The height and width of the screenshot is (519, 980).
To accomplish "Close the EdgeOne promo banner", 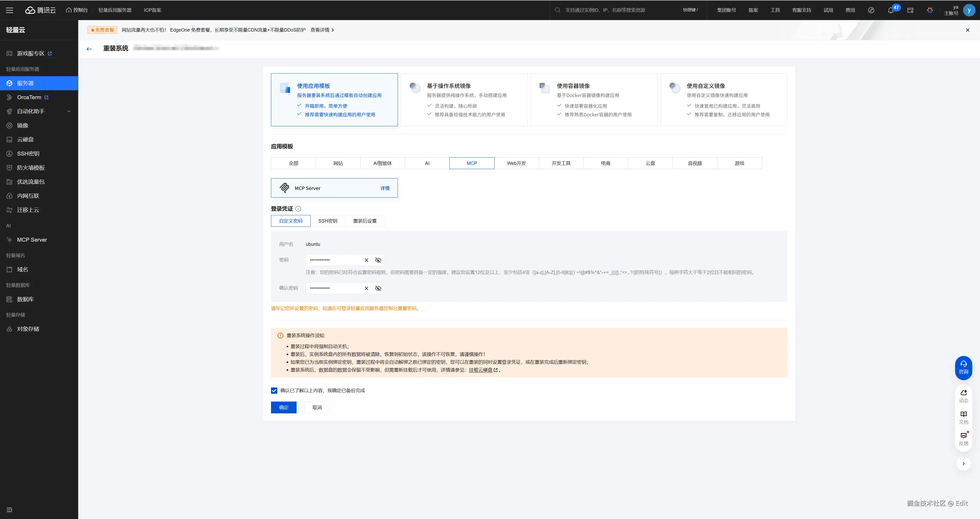I will [967, 30].
